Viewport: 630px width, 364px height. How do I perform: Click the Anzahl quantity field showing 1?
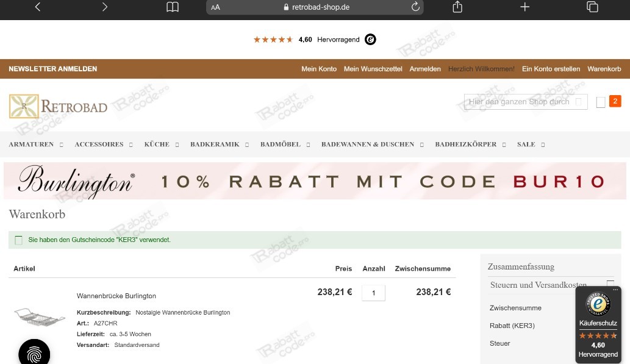[373, 293]
